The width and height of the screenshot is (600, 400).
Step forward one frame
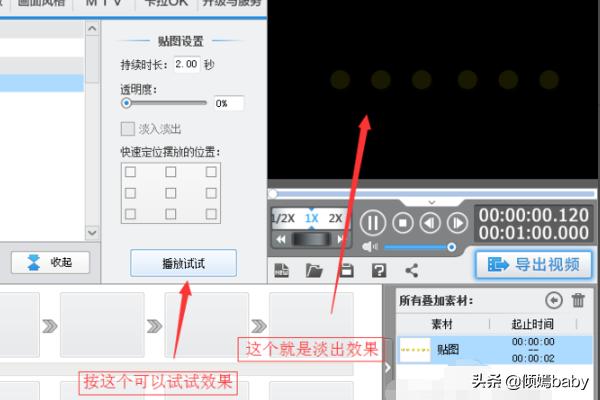click(x=457, y=223)
